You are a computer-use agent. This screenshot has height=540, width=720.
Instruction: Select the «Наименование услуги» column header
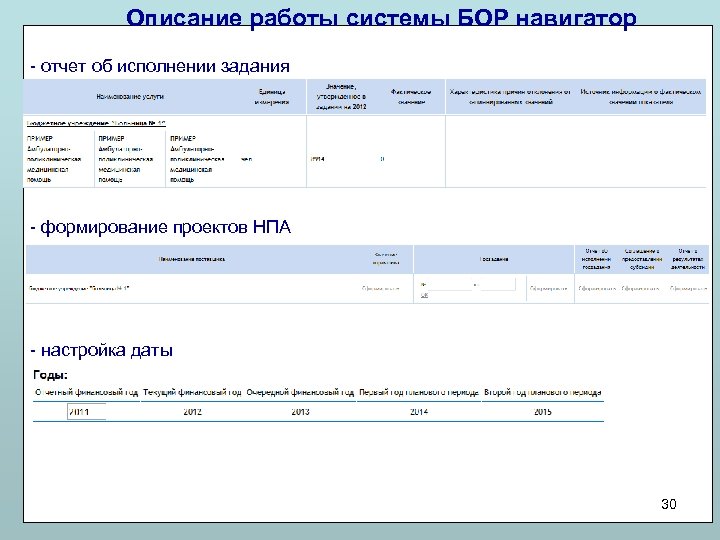pos(130,96)
